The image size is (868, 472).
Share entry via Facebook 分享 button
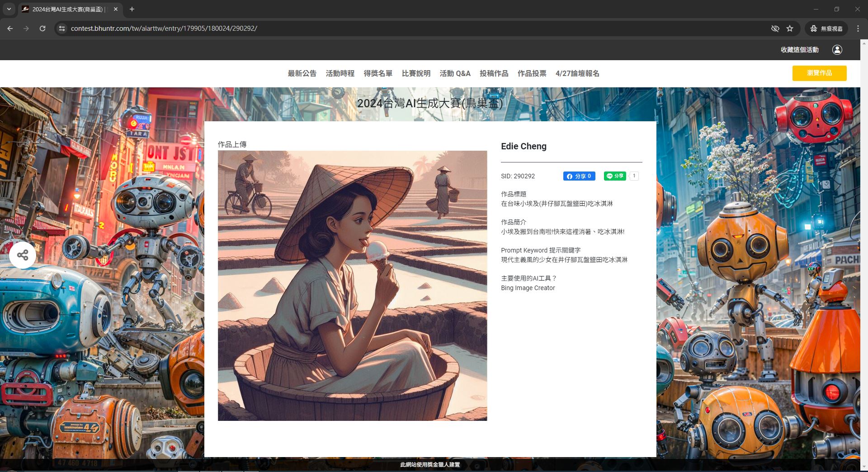(x=579, y=176)
